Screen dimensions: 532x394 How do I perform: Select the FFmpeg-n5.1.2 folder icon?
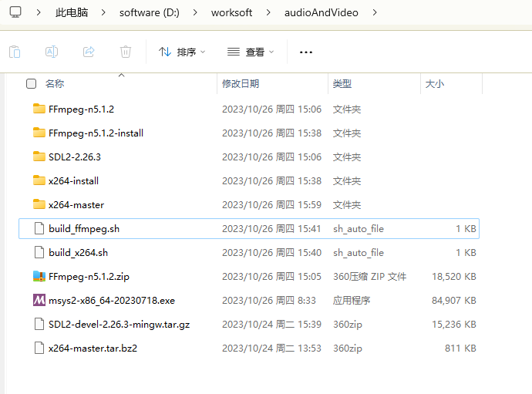coord(39,109)
